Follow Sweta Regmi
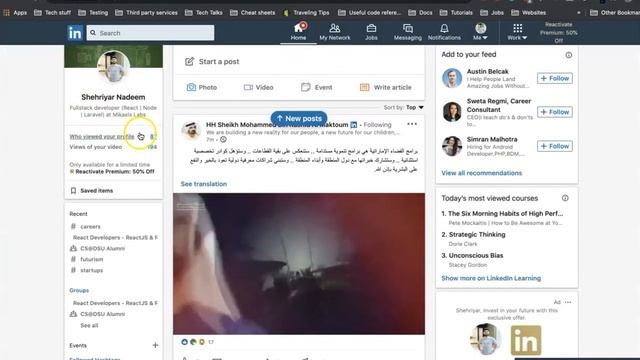Screen dimensions: 640x360 (x=555, y=112)
